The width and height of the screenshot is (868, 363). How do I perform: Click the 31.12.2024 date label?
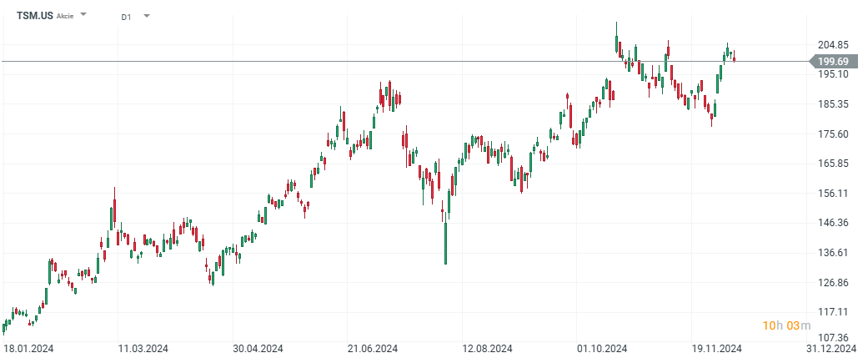click(x=833, y=348)
